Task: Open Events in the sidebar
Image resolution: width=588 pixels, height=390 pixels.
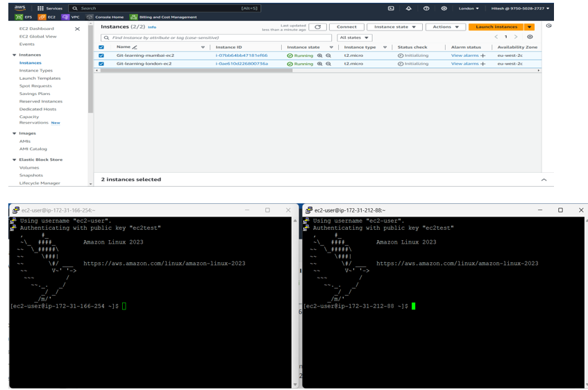Action: coord(26,44)
